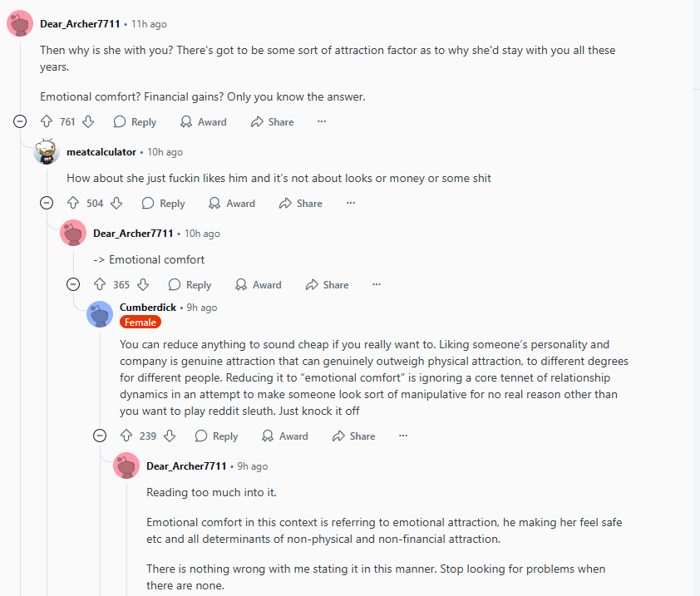Downvote the comment with 761 votes
The image size is (700, 596).
(88, 122)
